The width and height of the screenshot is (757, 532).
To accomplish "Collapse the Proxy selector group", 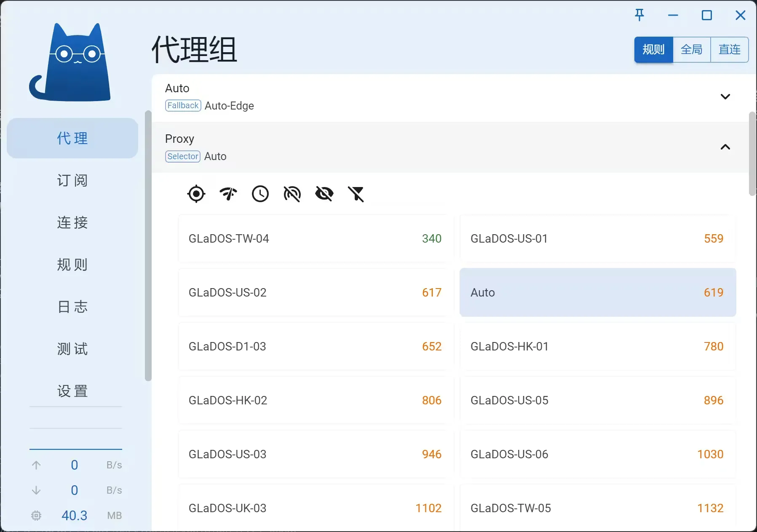I will [725, 147].
